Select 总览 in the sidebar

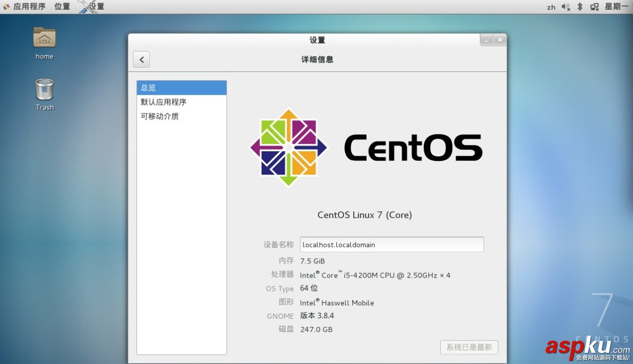coord(182,87)
